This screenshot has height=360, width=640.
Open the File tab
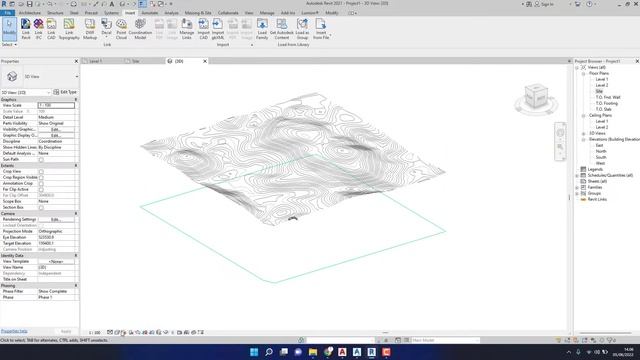(x=8, y=13)
